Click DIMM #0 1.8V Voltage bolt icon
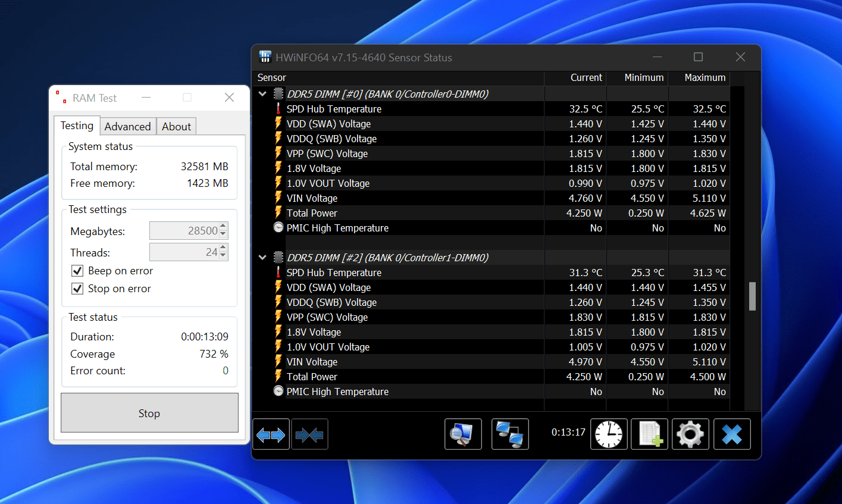 click(x=278, y=168)
